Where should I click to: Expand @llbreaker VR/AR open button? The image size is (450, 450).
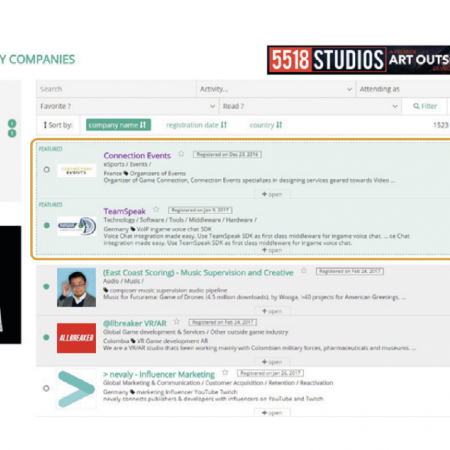click(272, 362)
